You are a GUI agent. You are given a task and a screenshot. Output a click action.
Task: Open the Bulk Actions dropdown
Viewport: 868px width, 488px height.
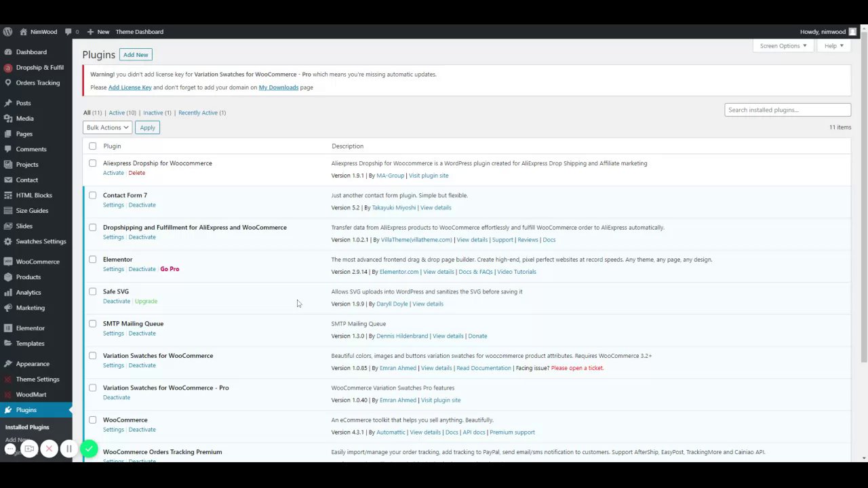click(x=107, y=127)
